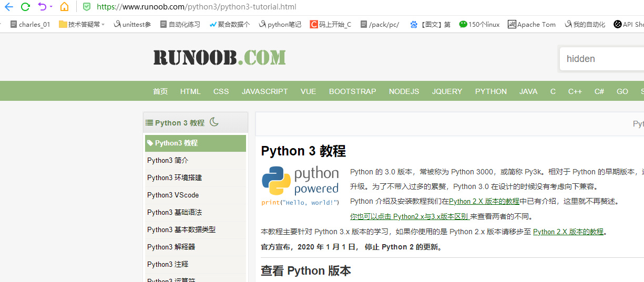
Task: Reload the page with the green refresh icon
Action: tap(25, 7)
